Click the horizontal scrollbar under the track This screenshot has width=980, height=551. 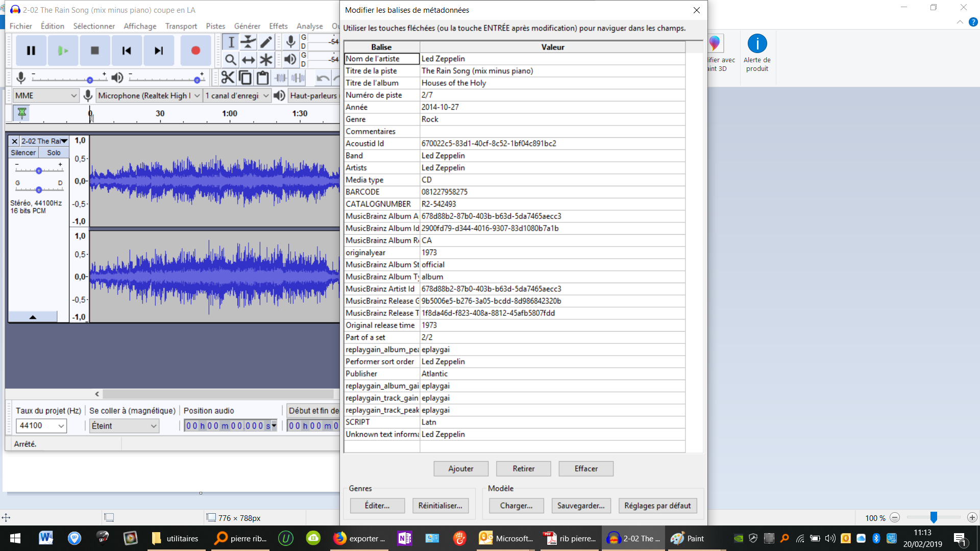click(218, 394)
